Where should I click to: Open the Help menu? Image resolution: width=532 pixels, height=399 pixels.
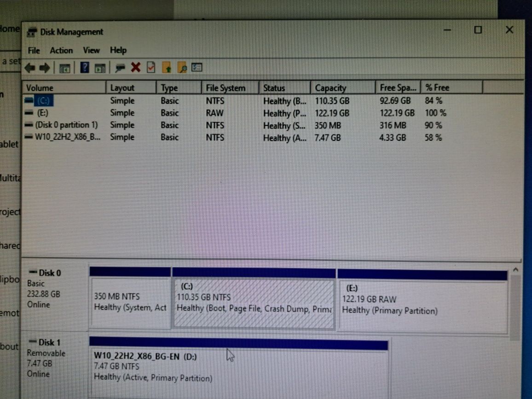(118, 50)
